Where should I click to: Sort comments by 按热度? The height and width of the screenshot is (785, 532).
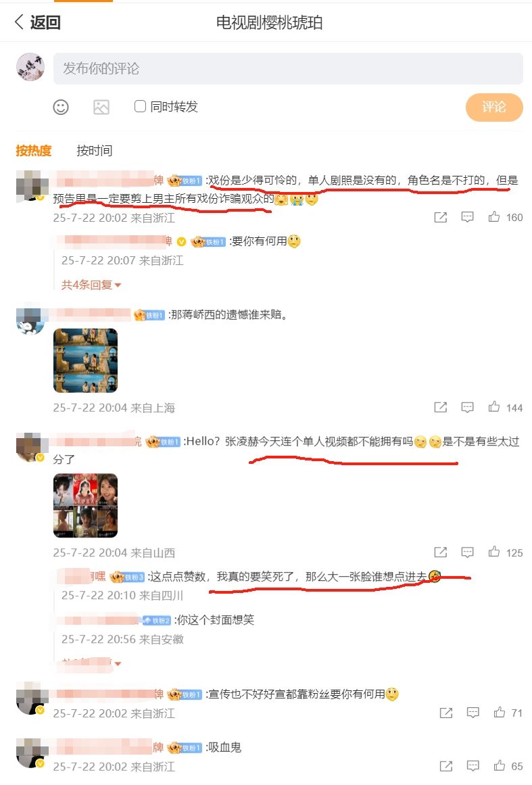point(34,150)
